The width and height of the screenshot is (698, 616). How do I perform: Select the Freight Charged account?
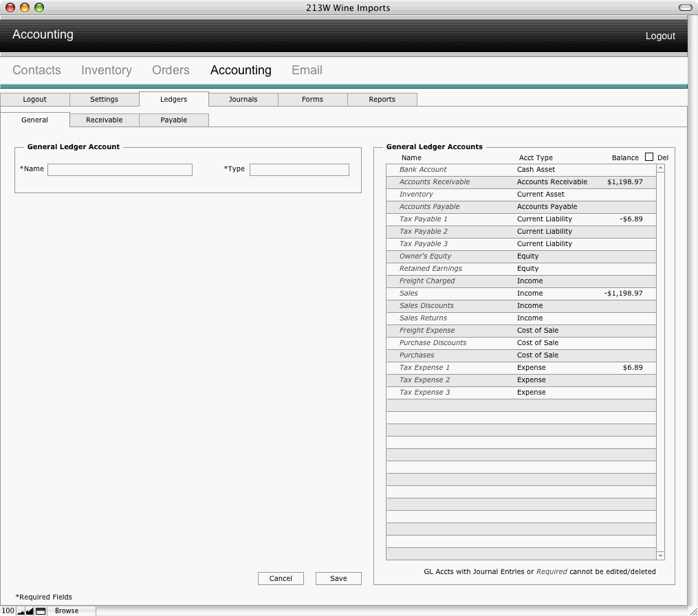(x=427, y=281)
